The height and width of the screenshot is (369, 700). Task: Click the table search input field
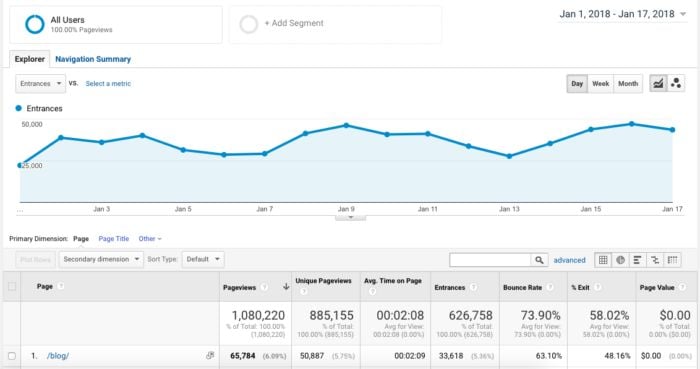pyautogui.click(x=490, y=260)
